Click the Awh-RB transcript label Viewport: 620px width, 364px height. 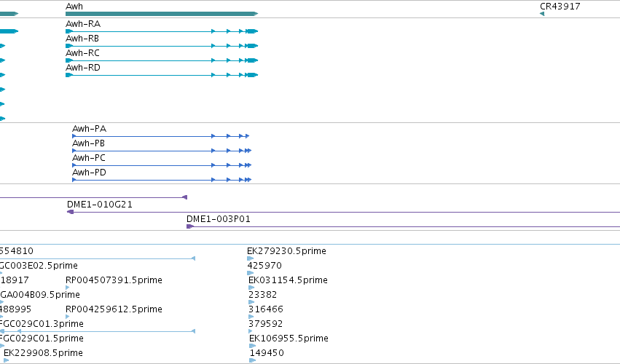tap(82, 39)
